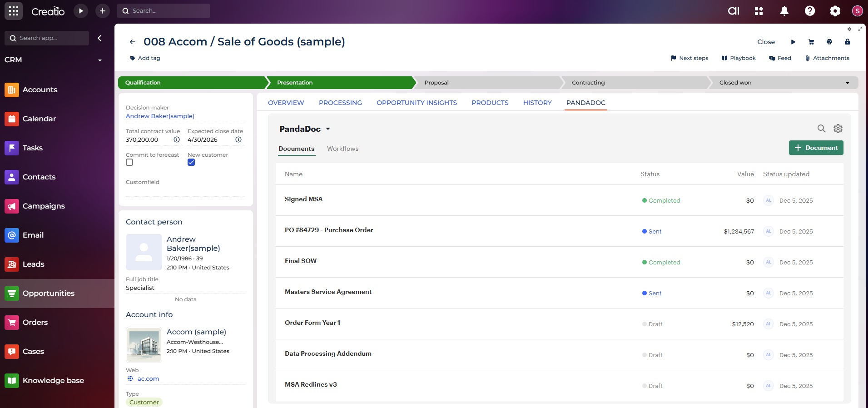Open PandaDoc settings gear icon

(x=838, y=129)
